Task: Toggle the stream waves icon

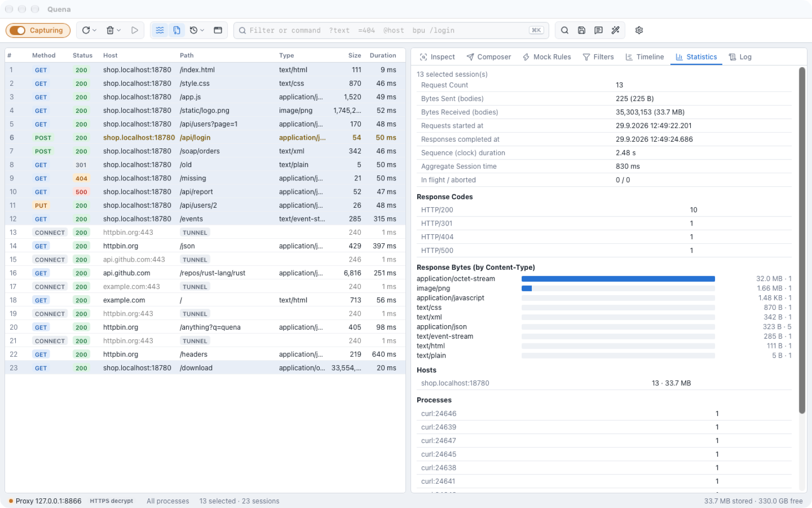Action: point(160,30)
